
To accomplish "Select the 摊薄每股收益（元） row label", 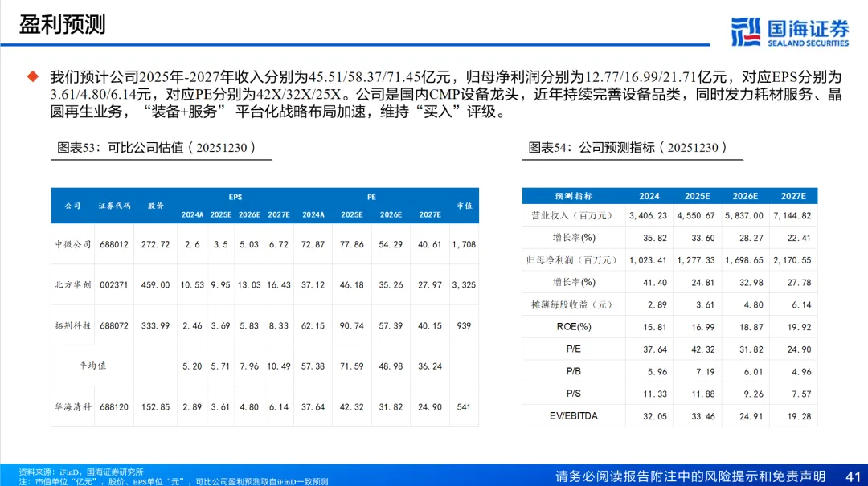I will (574, 304).
